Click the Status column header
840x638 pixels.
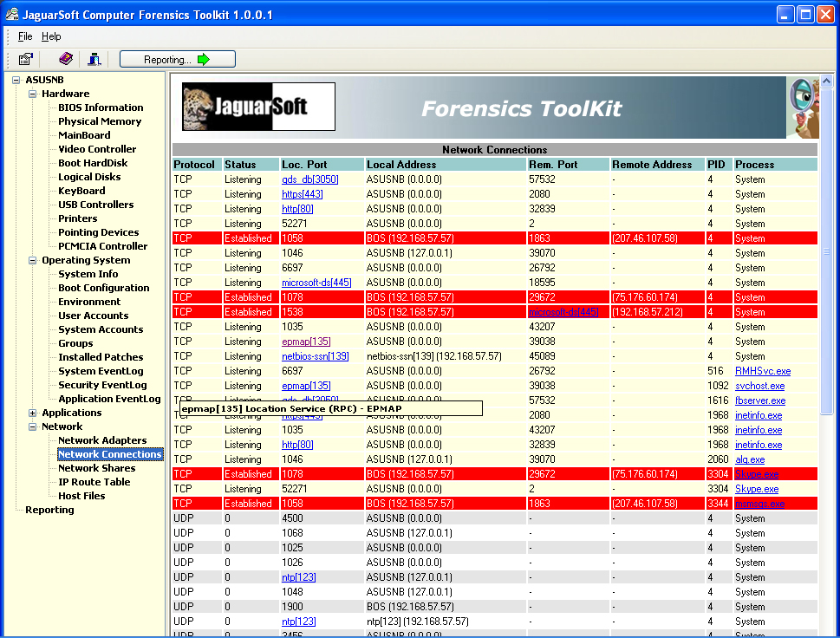click(251, 165)
